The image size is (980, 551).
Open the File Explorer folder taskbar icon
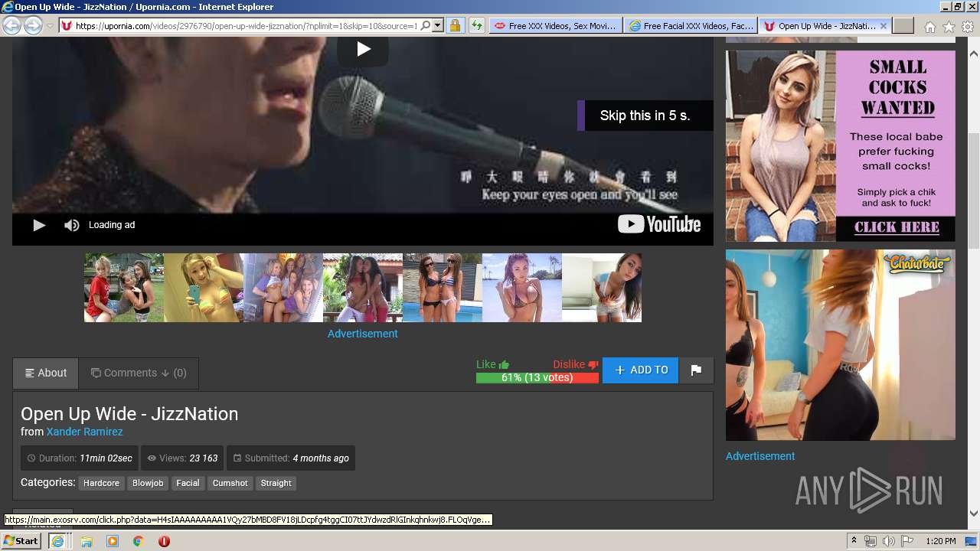click(x=87, y=541)
